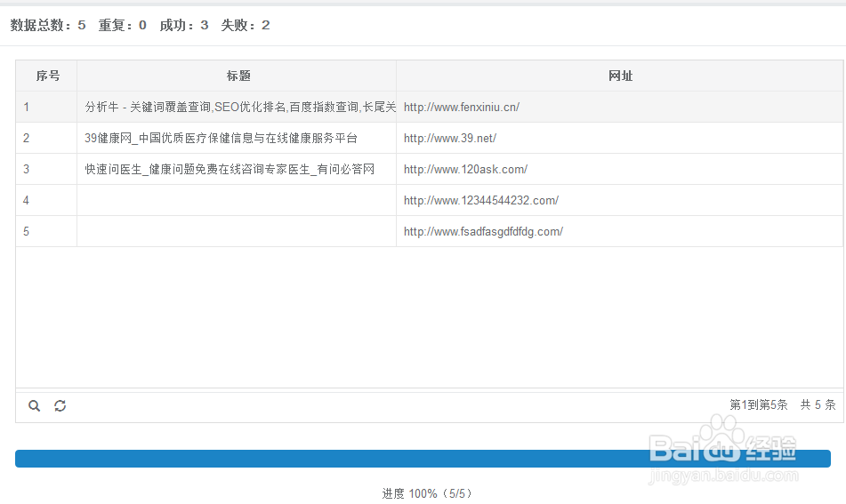Screen dimensions: 846x504
Task: Click the sequence number 2 cell
Action: tap(47, 139)
